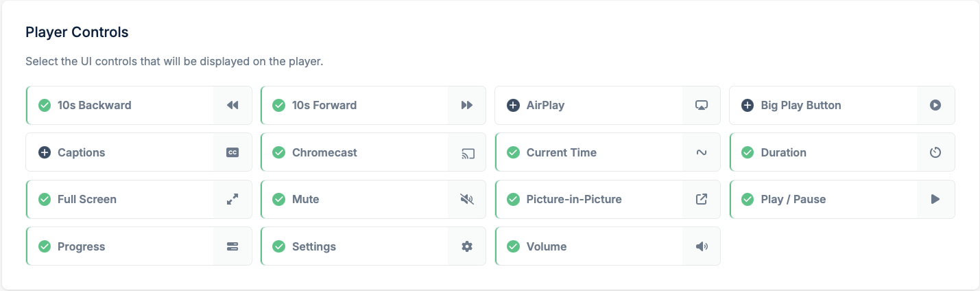Click the CC captions icon
The image size is (980, 291).
[232, 152]
